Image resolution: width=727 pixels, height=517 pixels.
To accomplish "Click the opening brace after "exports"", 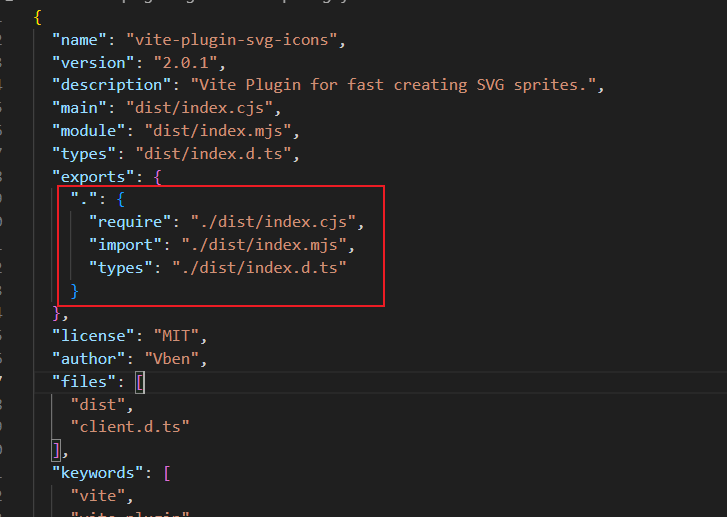I will (x=158, y=177).
